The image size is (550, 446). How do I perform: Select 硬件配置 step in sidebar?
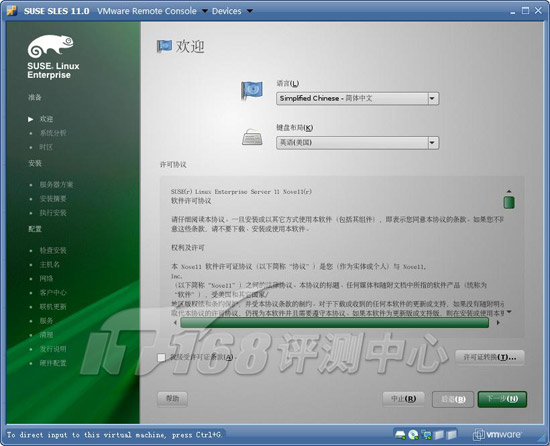(53, 363)
